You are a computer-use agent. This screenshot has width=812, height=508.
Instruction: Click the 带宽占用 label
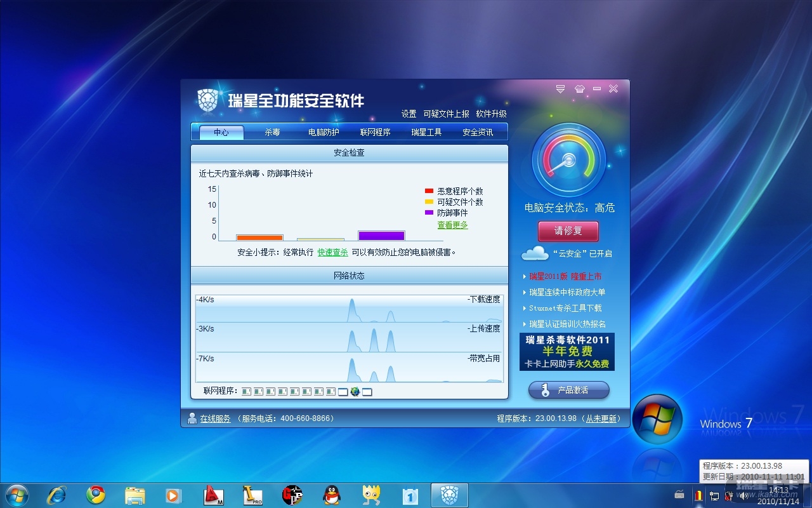[484, 359]
